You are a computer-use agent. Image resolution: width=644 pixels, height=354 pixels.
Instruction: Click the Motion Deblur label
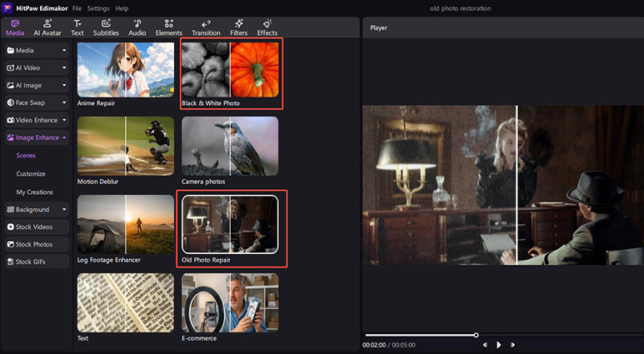tap(97, 182)
